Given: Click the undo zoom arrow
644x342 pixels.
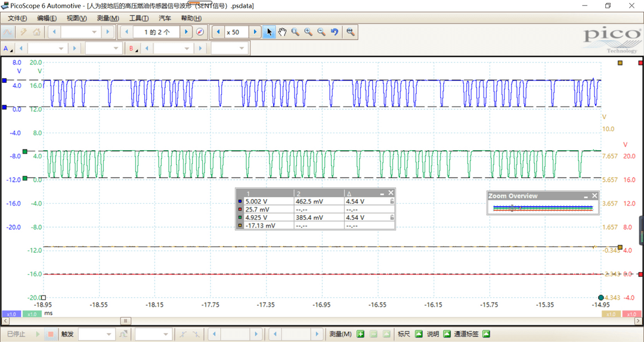Looking at the screenshot, I should click(335, 32).
